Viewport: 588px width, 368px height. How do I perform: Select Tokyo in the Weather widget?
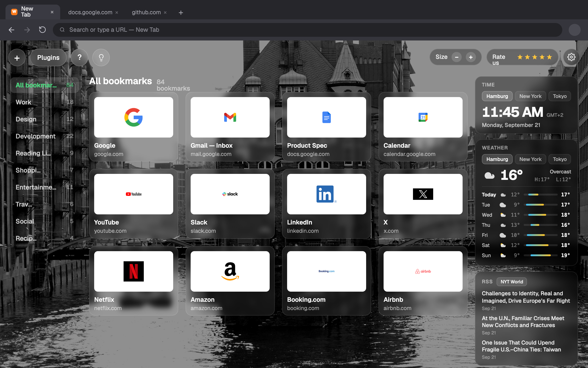[560, 159]
